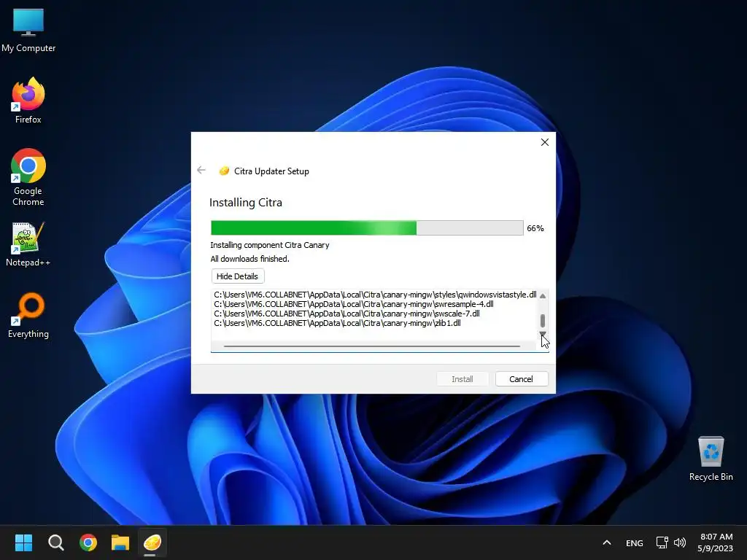This screenshot has width=747, height=560.
Task: Click the back arrow in setup wizard
Action: (201, 170)
